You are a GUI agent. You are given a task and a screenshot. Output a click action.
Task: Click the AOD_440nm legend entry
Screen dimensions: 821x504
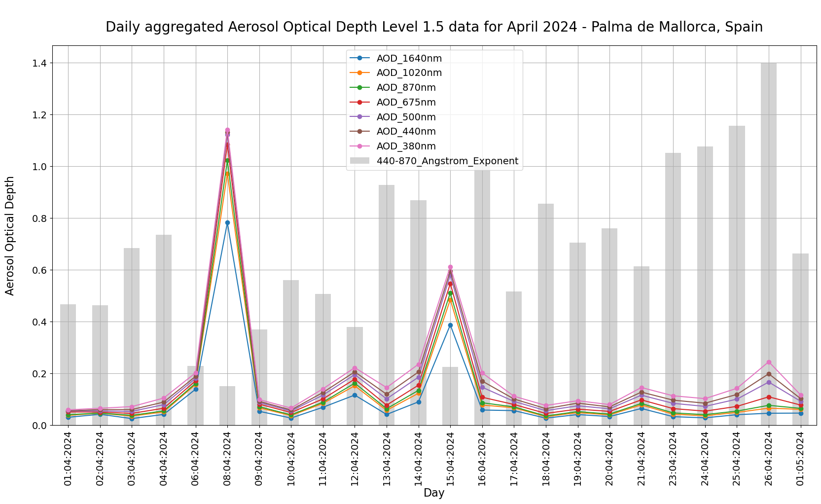(x=393, y=132)
